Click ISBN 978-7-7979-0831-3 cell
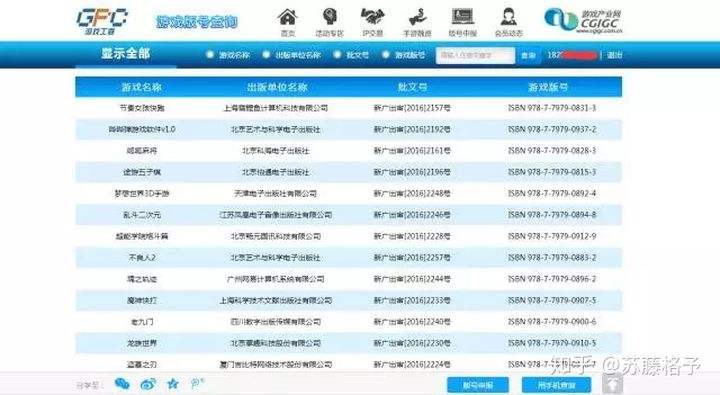Screen dimensions: 720x395 [x=552, y=108]
